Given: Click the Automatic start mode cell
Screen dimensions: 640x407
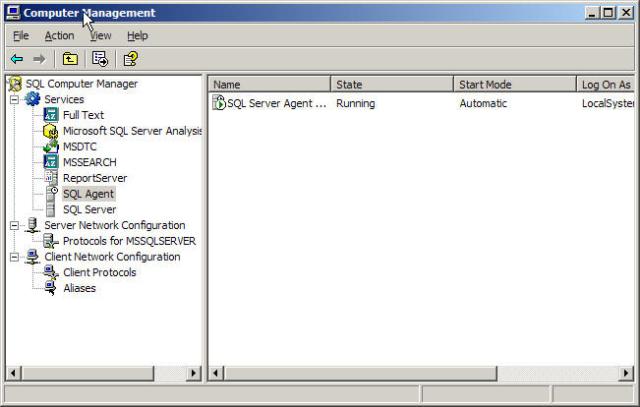Looking at the screenshot, I should click(483, 103).
